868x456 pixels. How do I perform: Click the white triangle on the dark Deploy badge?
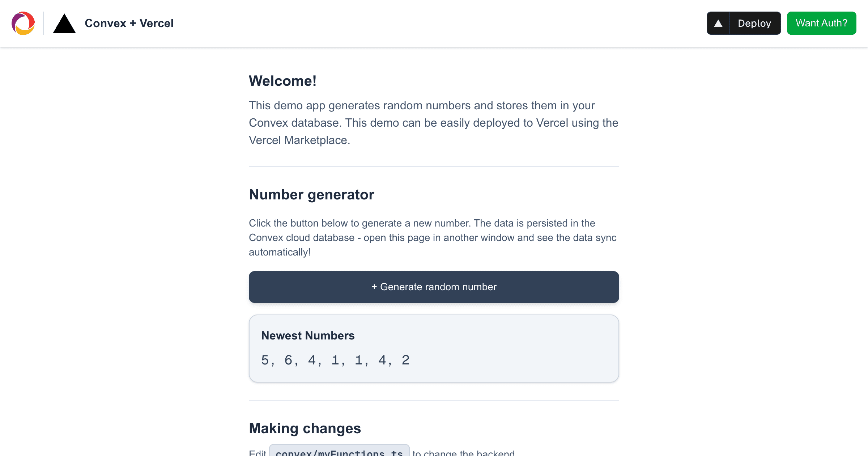[719, 23]
